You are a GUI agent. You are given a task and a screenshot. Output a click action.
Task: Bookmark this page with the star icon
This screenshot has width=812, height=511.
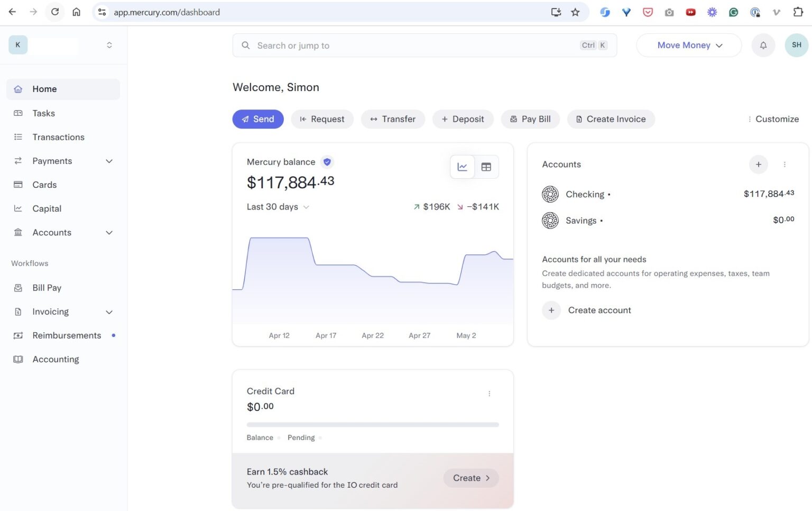(575, 12)
